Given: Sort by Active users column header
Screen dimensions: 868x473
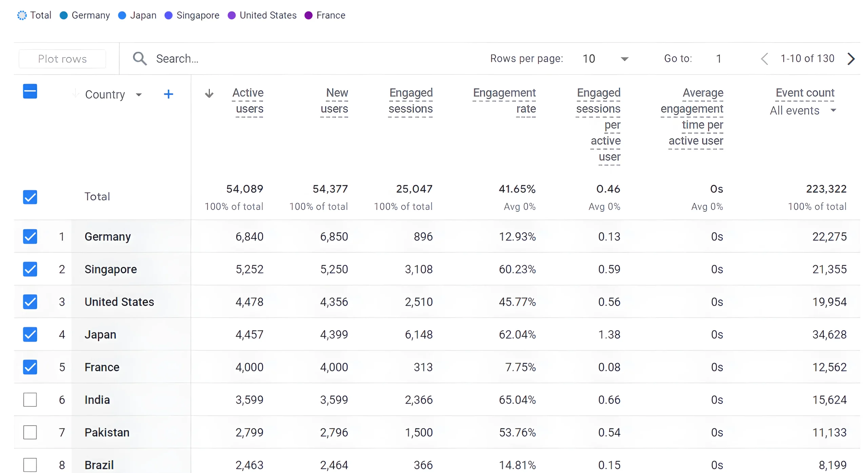Looking at the screenshot, I should click(248, 101).
